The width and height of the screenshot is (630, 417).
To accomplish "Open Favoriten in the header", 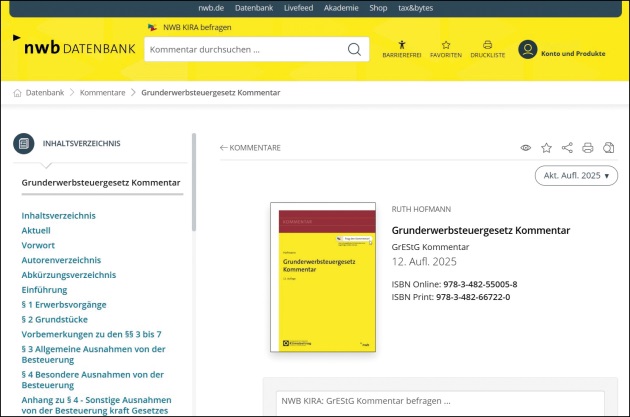I will pos(446,49).
